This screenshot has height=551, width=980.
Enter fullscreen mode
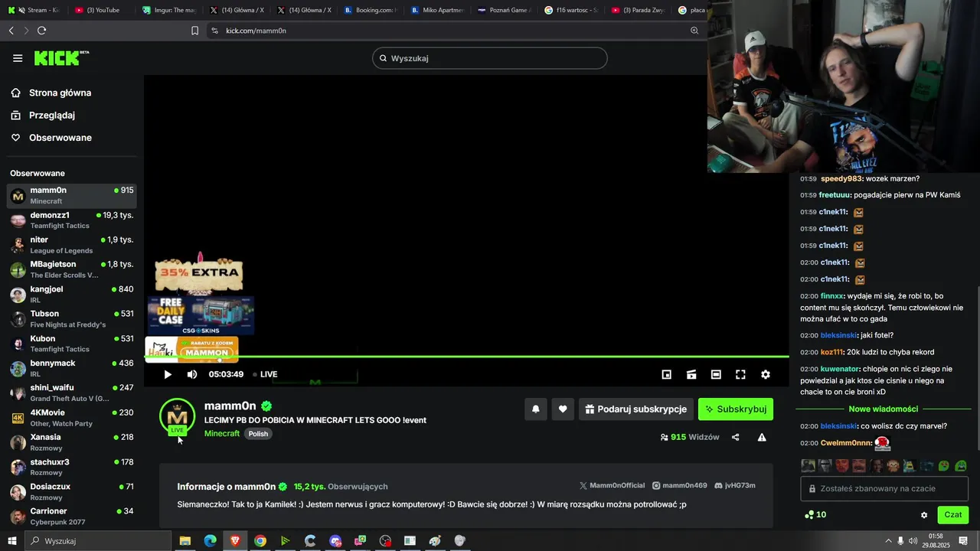tap(740, 374)
